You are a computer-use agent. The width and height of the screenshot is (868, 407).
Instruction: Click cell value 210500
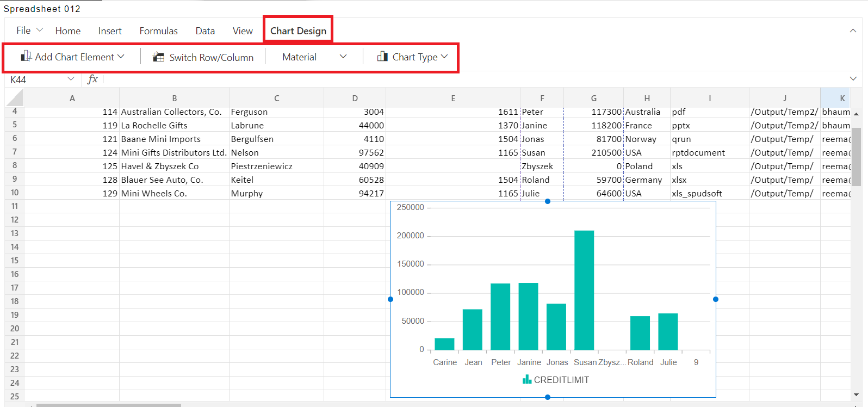pos(594,152)
